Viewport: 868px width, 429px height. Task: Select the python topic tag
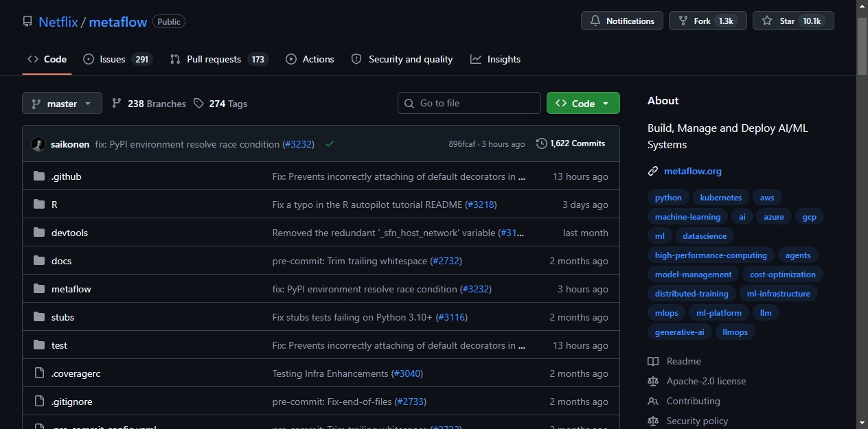[668, 198]
